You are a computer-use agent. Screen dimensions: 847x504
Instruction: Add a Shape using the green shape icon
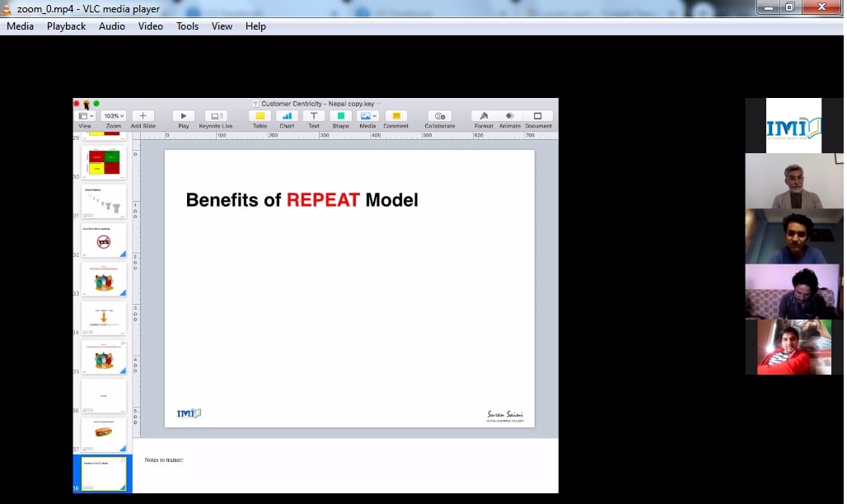[x=340, y=115]
